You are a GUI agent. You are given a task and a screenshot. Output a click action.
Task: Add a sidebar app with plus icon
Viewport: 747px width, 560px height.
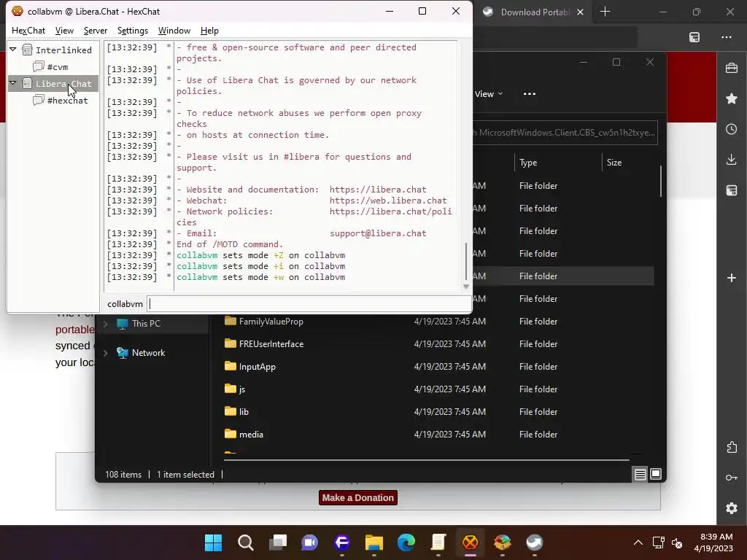[732, 278]
